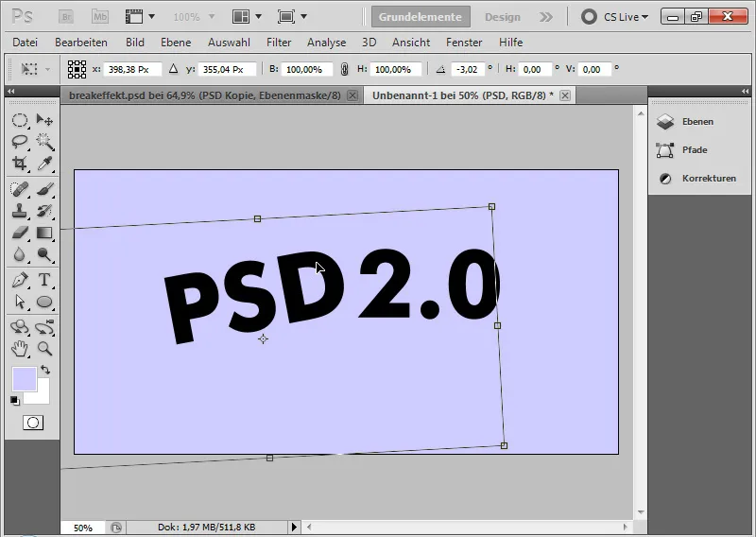
Task: Open the Bild menu
Action: pyautogui.click(x=135, y=43)
